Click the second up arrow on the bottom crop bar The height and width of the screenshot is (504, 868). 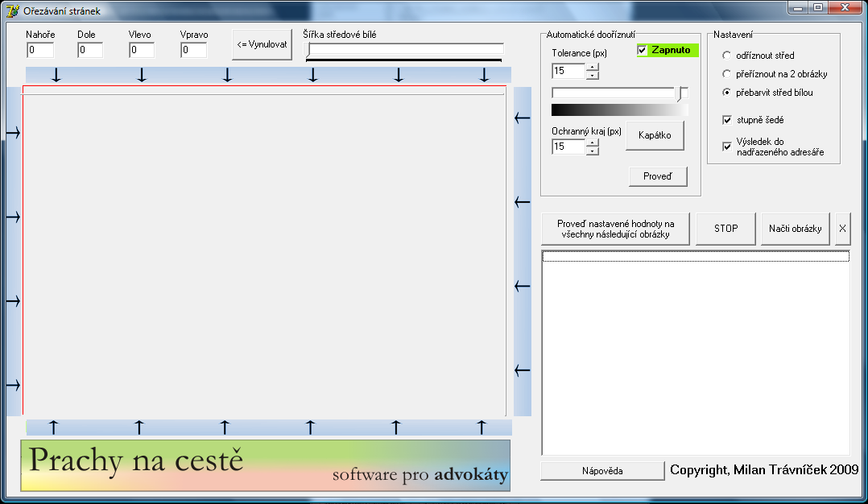139,427
